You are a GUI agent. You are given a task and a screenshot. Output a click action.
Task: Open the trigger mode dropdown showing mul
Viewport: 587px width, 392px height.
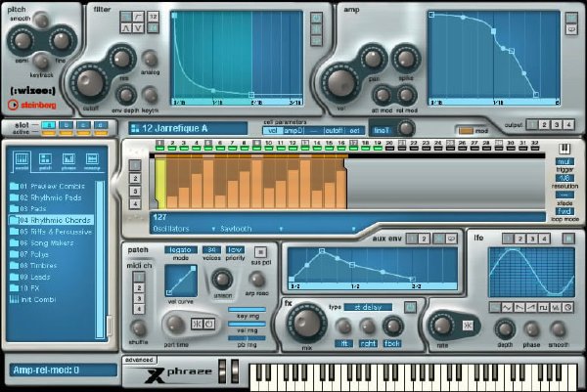tap(564, 161)
